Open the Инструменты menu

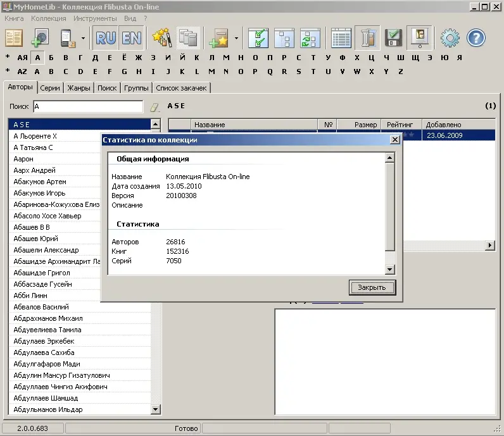click(x=95, y=18)
